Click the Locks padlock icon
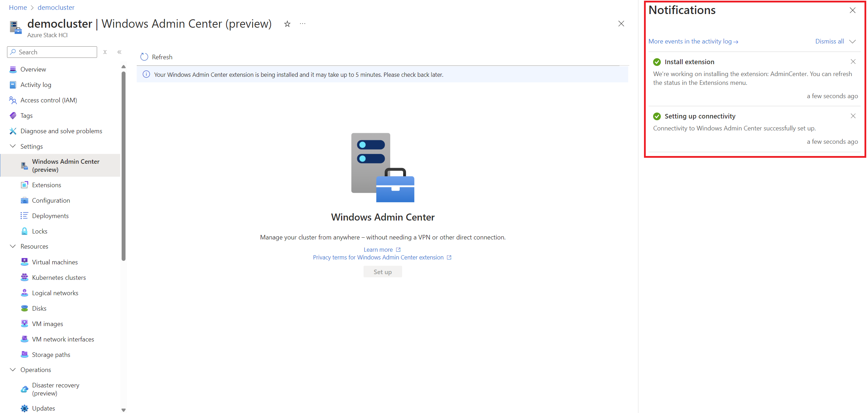868x413 pixels. pyautogui.click(x=25, y=231)
